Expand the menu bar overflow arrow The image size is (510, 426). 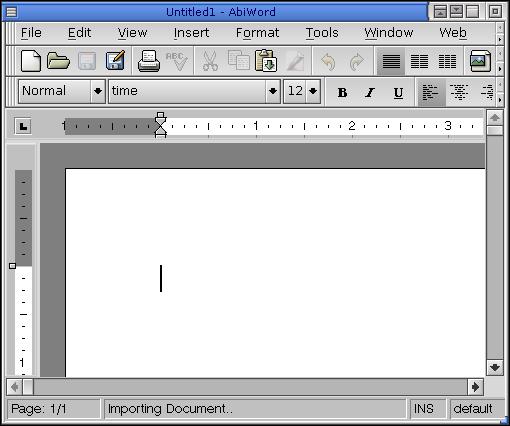(x=500, y=39)
